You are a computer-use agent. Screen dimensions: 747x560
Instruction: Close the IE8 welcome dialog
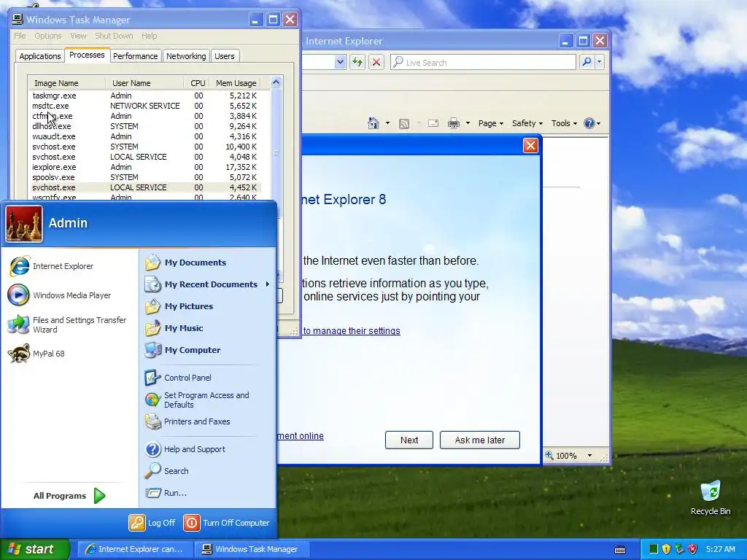tap(530, 145)
